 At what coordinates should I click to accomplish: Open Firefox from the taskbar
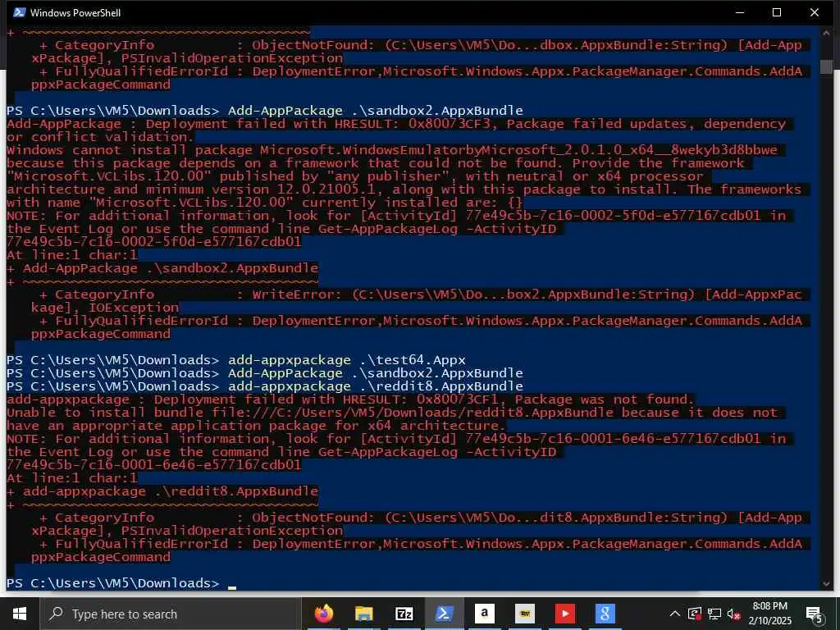click(323, 614)
